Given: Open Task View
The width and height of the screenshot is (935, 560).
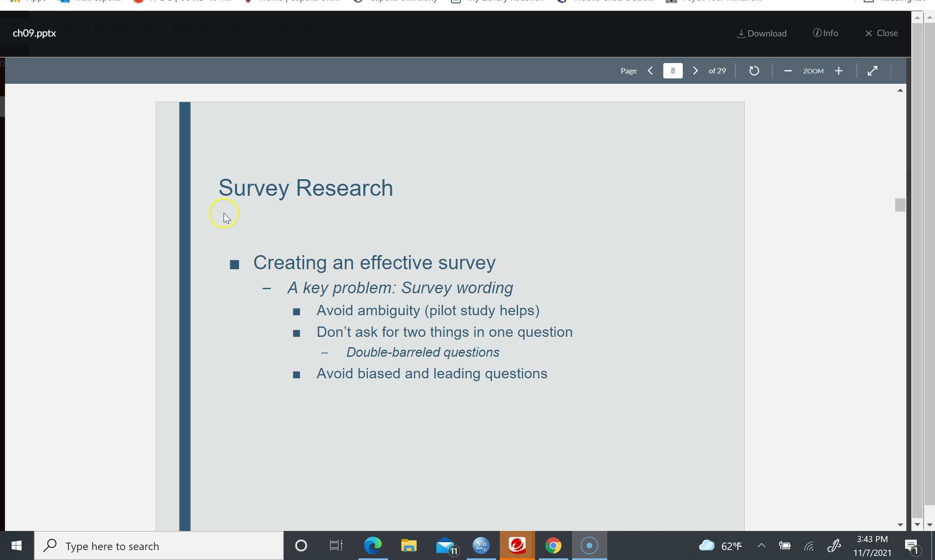Looking at the screenshot, I should coord(336,545).
